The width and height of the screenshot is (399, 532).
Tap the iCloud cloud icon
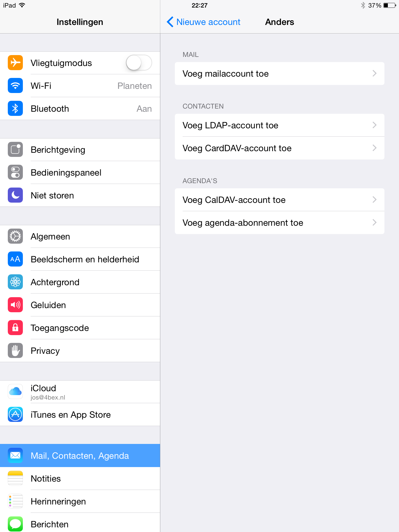[15, 392]
